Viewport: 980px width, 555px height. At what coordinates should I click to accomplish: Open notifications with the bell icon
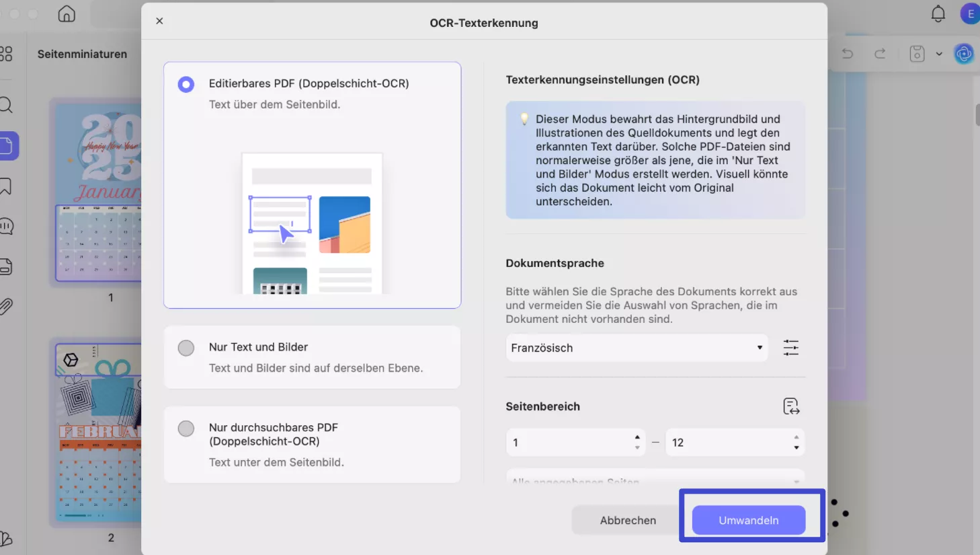938,13
